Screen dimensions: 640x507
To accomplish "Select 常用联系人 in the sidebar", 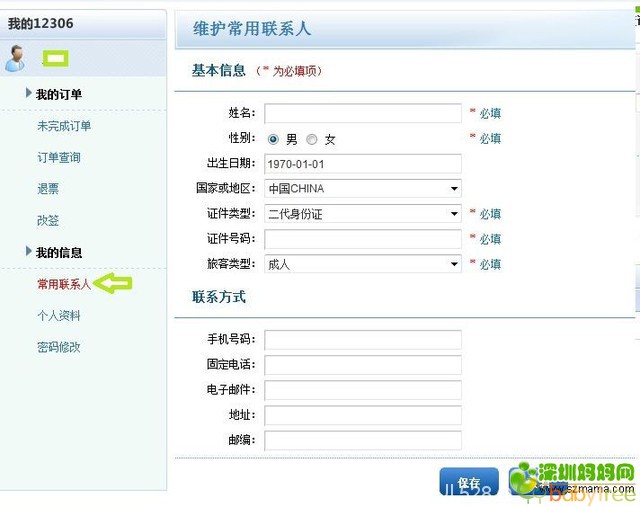I will click(x=64, y=284).
